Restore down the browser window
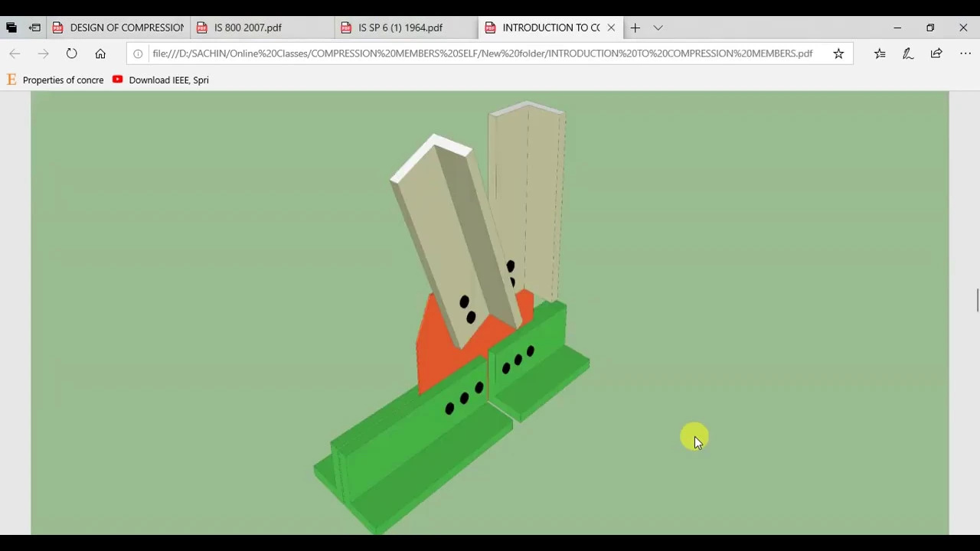The width and height of the screenshot is (980, 551). pyautogui.click(x=930, y=28)
